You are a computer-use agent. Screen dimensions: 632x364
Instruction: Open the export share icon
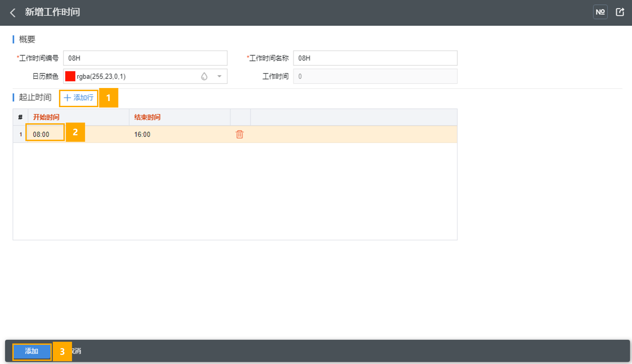click(x=620, y=12)
